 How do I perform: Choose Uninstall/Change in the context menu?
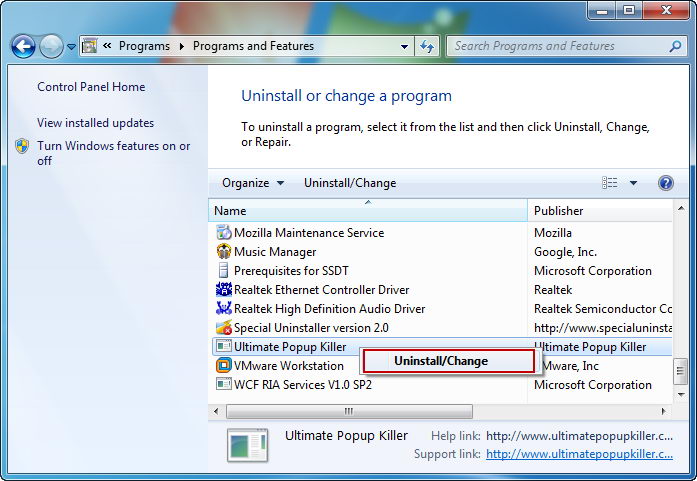[x=449, y=361]
